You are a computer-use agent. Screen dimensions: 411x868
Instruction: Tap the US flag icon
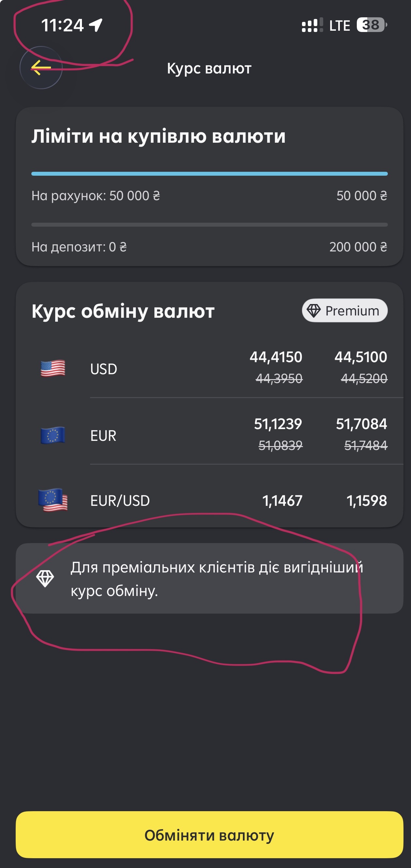pos(53,368)
